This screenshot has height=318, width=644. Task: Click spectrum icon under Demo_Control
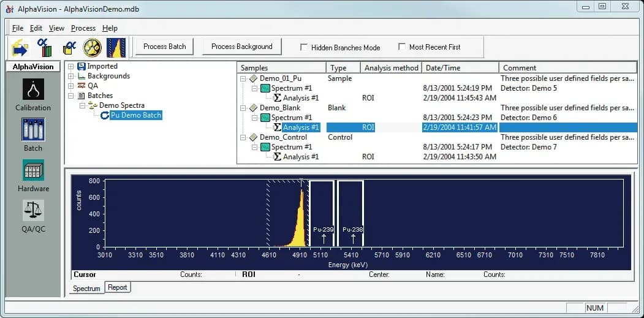tap(265, 147)
